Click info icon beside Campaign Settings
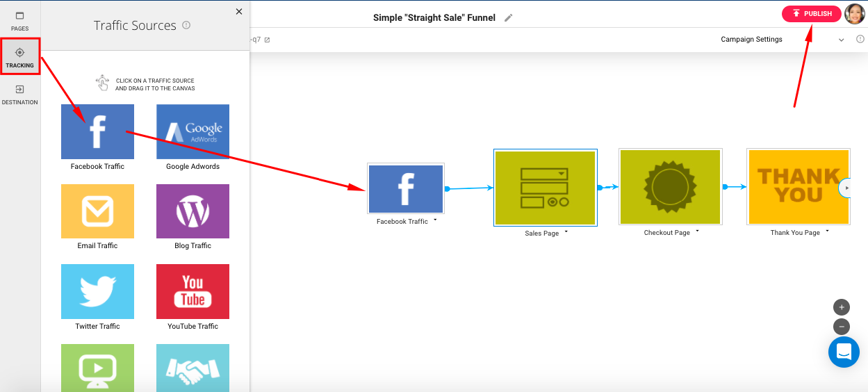 pos(860,40)
